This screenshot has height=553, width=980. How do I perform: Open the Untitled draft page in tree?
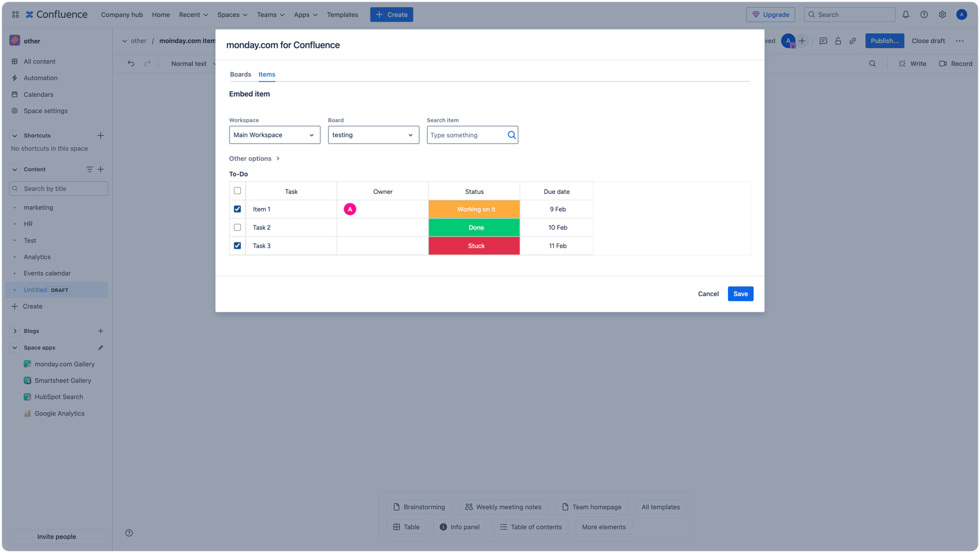click(x=57, y=290)
